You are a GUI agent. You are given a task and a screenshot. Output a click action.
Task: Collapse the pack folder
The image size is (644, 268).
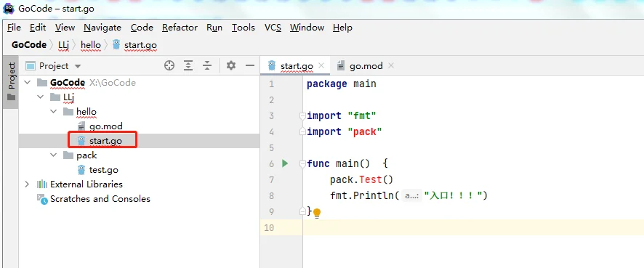54,155
